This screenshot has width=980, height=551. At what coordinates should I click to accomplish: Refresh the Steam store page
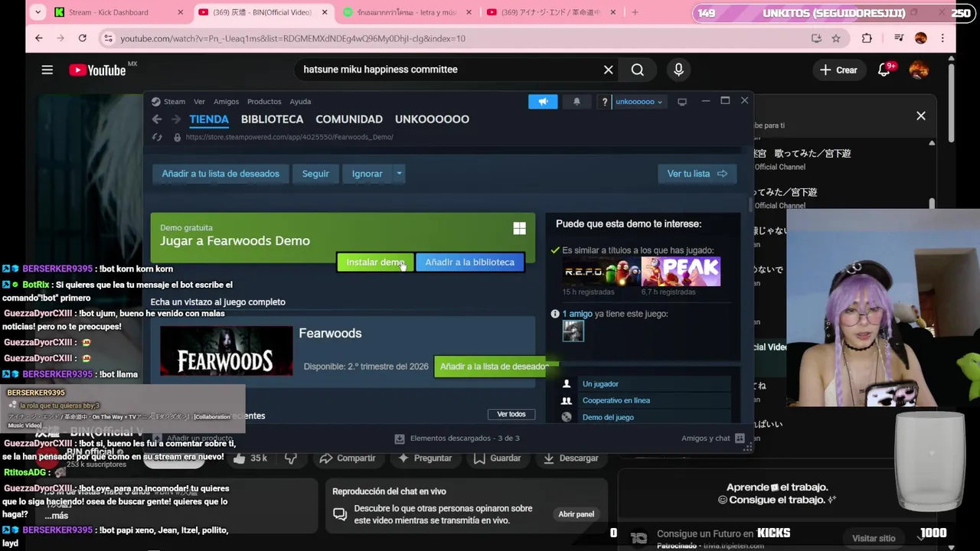pos(157,137)
